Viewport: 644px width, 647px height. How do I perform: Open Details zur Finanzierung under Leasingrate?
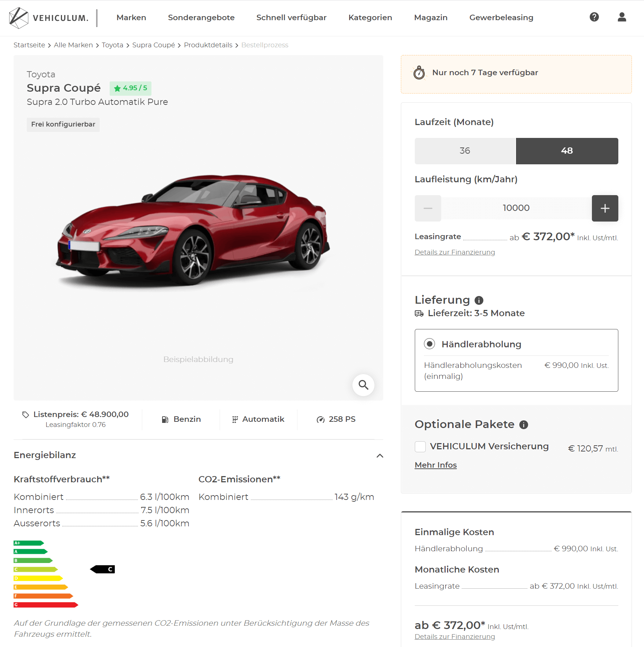454,252
